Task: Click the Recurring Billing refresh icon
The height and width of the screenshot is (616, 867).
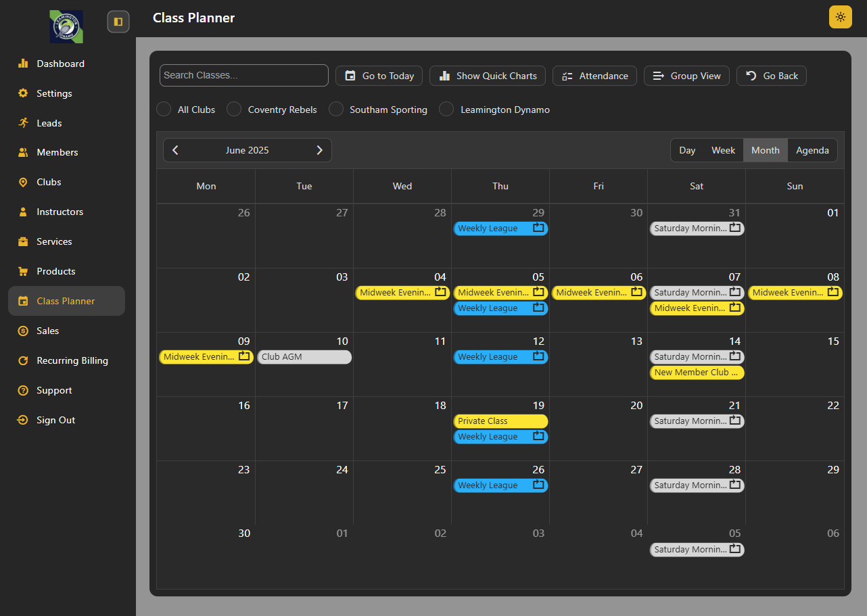Action: pyautogui.click(x=23, y=360)
